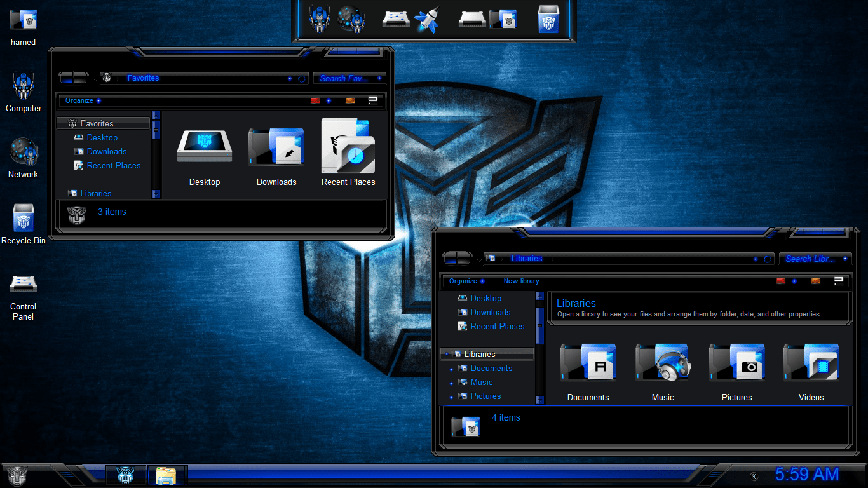Refresh the Libraries window address bar
868x488 pixels.
point(768,259)
